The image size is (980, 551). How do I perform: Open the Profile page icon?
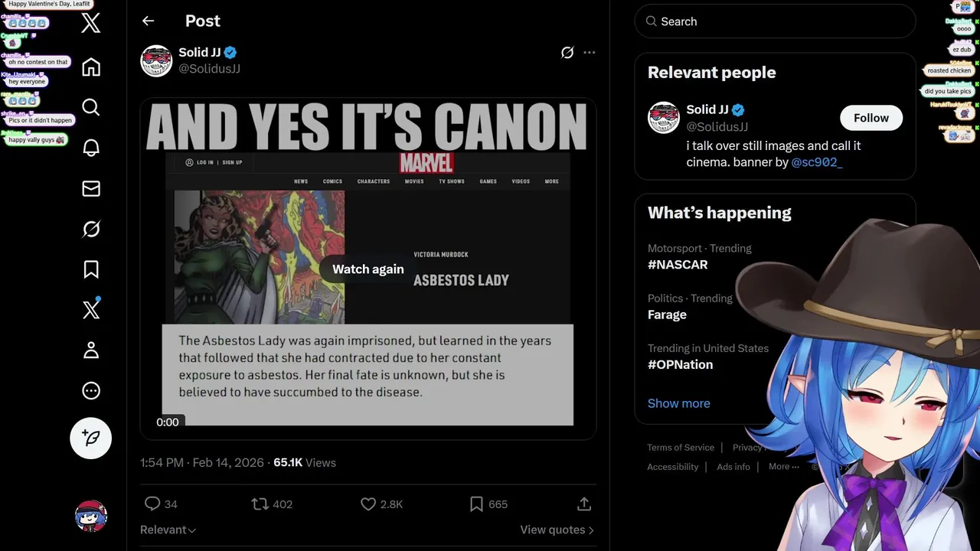tap(91, 350)
